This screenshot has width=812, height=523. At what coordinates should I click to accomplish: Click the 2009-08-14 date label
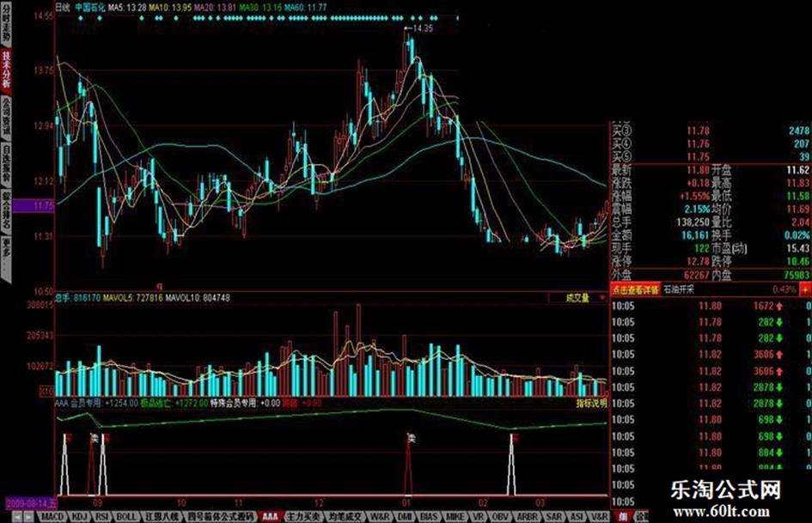click(31, 502)
